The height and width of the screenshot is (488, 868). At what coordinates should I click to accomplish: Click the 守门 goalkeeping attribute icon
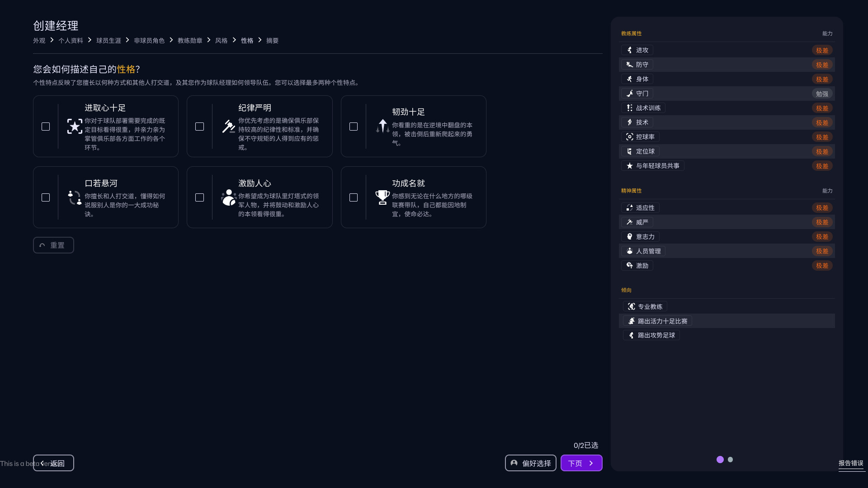point(629,94)
